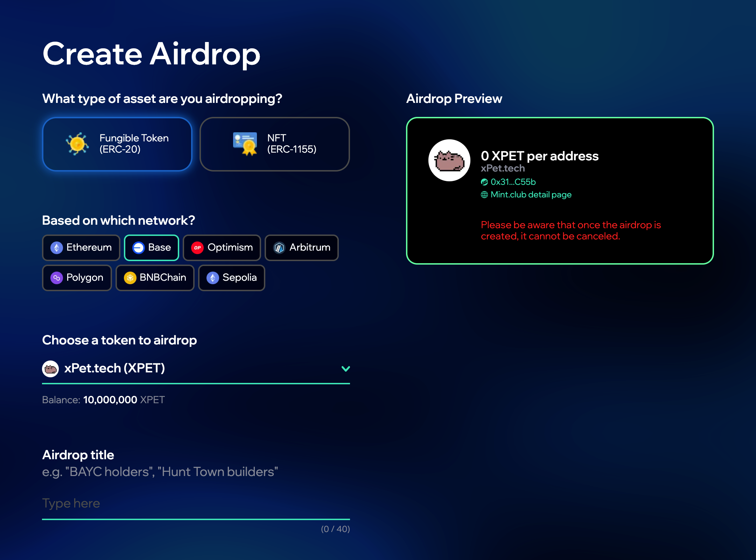Click the XPET cat avatar in preview
756x560 pixels.
(x=449, y=160)
